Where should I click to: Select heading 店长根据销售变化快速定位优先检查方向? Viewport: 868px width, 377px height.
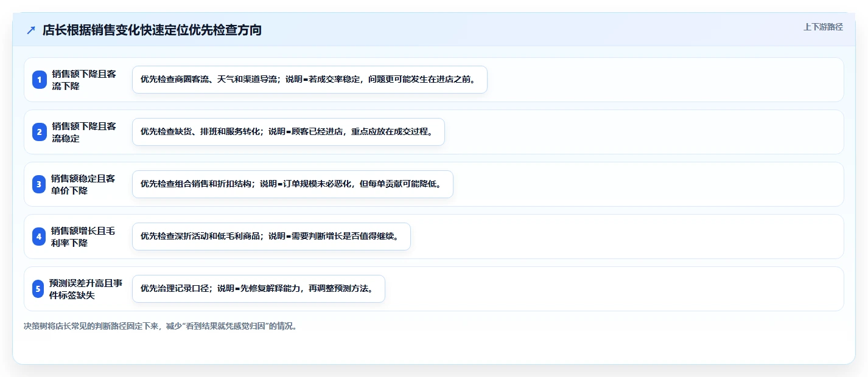[152, 30]
